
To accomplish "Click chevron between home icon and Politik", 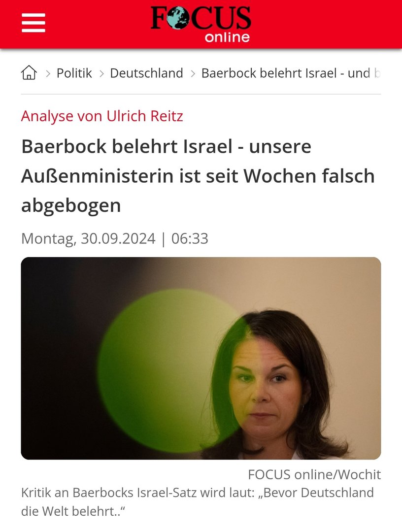I will [48, 73].
